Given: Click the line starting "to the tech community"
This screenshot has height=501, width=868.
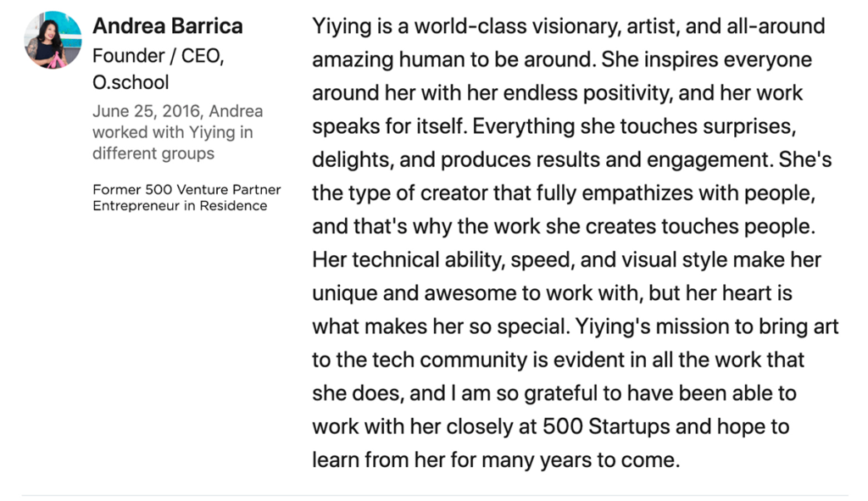Looking at the screenshot, I should (558, 359).
